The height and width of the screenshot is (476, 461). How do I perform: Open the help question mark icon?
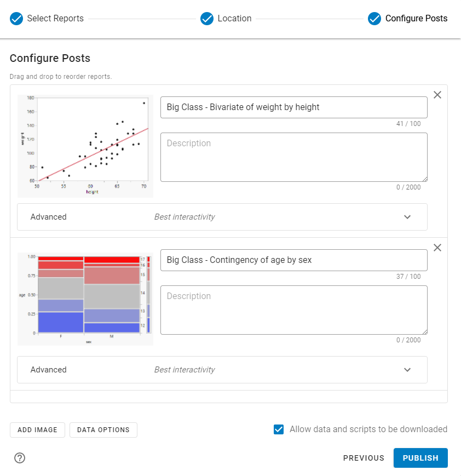pyautogui.click(x=20, y=458)
